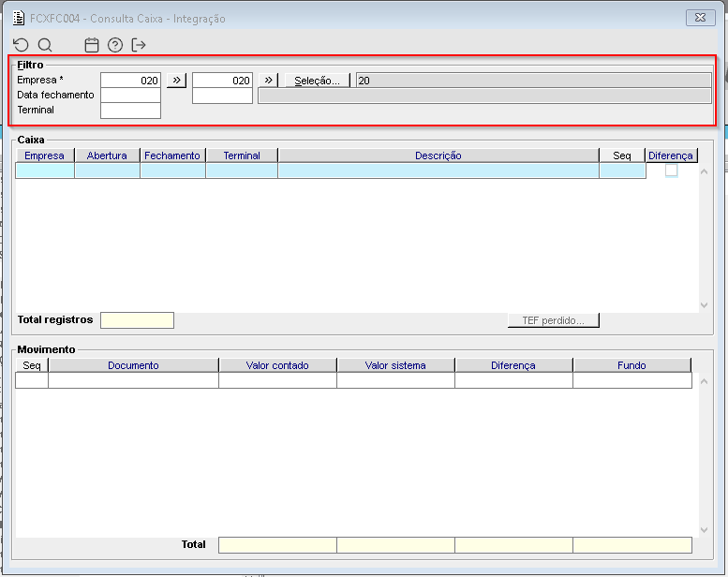This screenshot has height=577, width=728.
Task: Click the Fechamento column header
Action: point(172,155)
